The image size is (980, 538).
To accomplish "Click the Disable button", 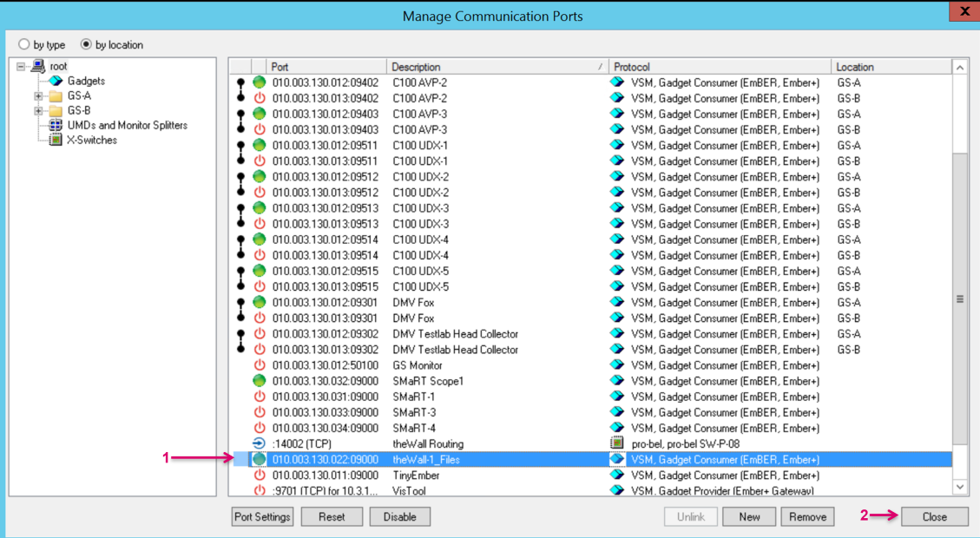I will pos(399,516).
